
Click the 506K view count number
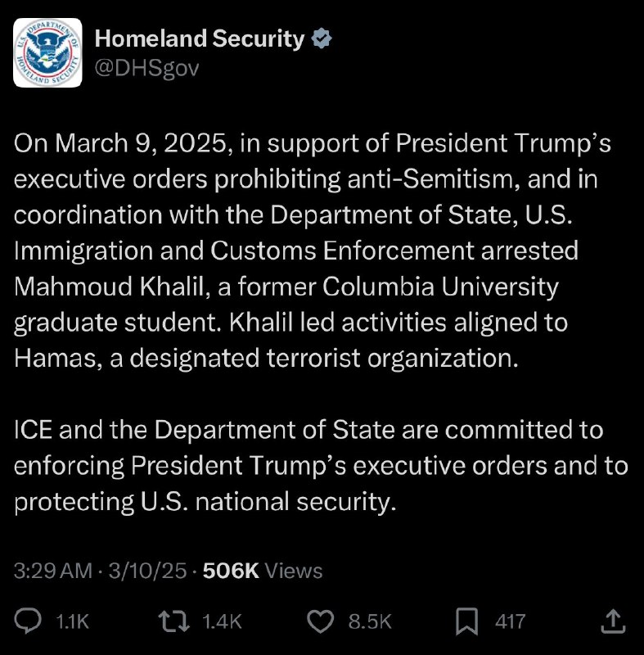pyautogui.click(x=230, y=571)
